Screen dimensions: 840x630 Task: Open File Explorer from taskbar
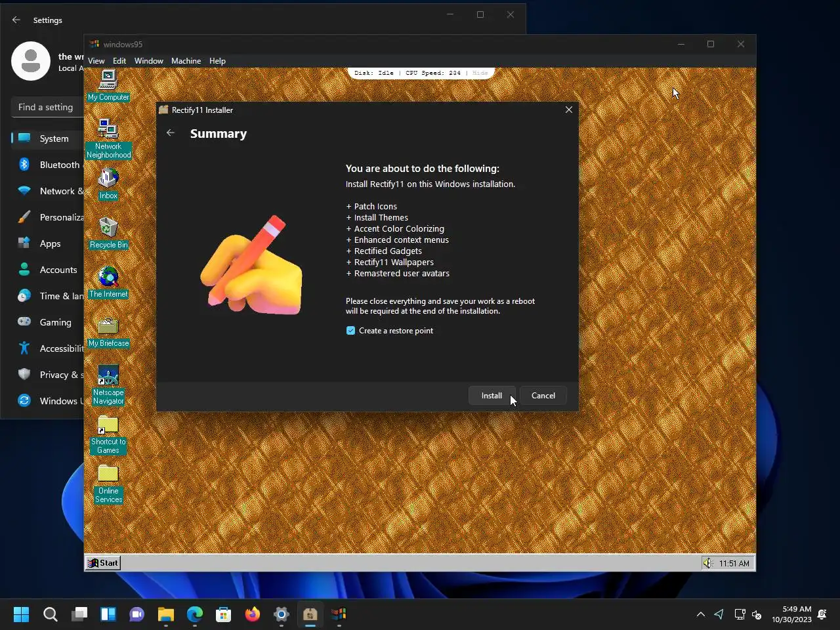tap(166, 614)
